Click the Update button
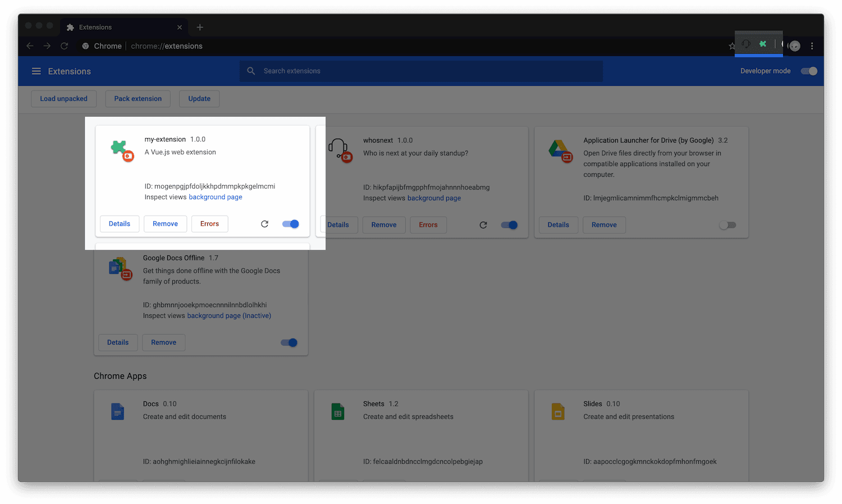This screenshot has height=504, width=842. click(x=199, y=99)
